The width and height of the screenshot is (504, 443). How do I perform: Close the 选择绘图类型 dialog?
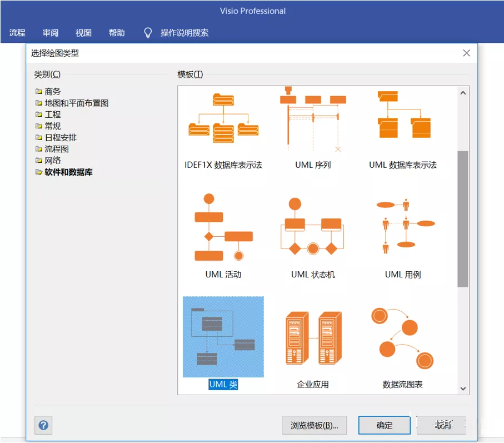(x=466, y=53)
